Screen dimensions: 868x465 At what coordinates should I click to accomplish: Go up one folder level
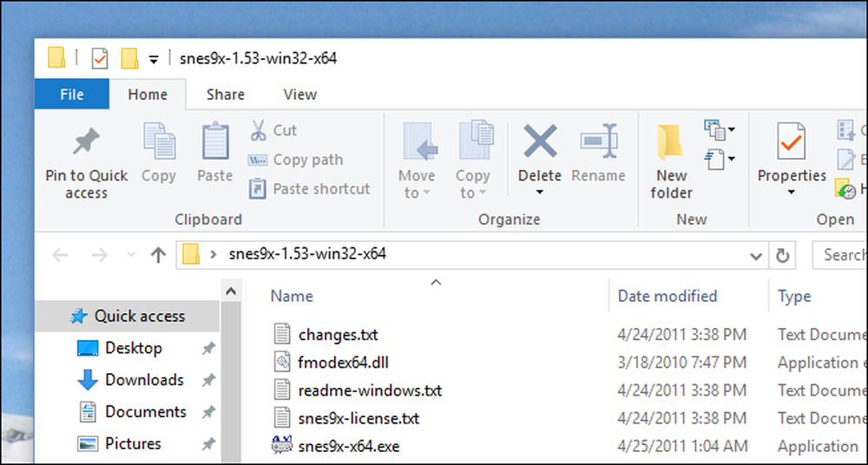158,255
